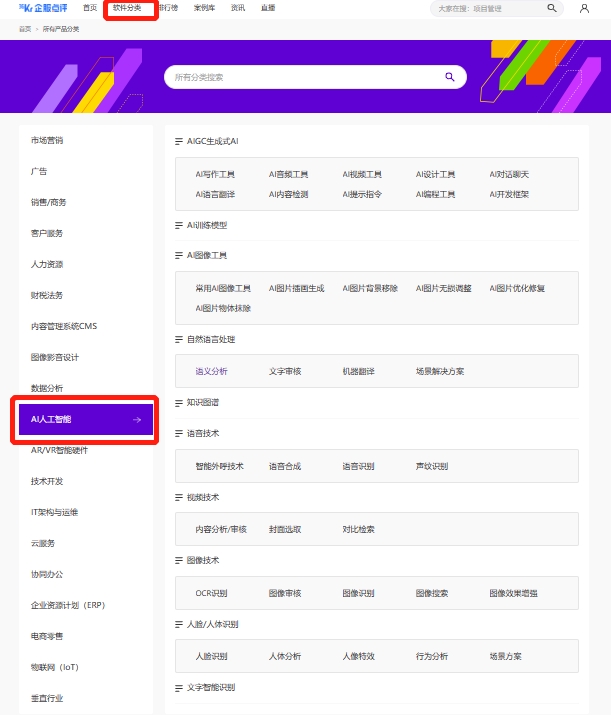The height and width of the screenshot is (715, 611).
Task: Open the 软件分类 menu tab
Action: (x=127, y=8)
